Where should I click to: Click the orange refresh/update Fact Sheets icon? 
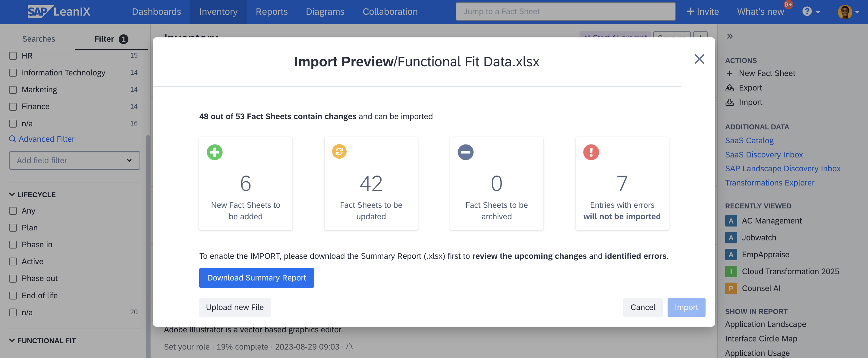(340, 151)
